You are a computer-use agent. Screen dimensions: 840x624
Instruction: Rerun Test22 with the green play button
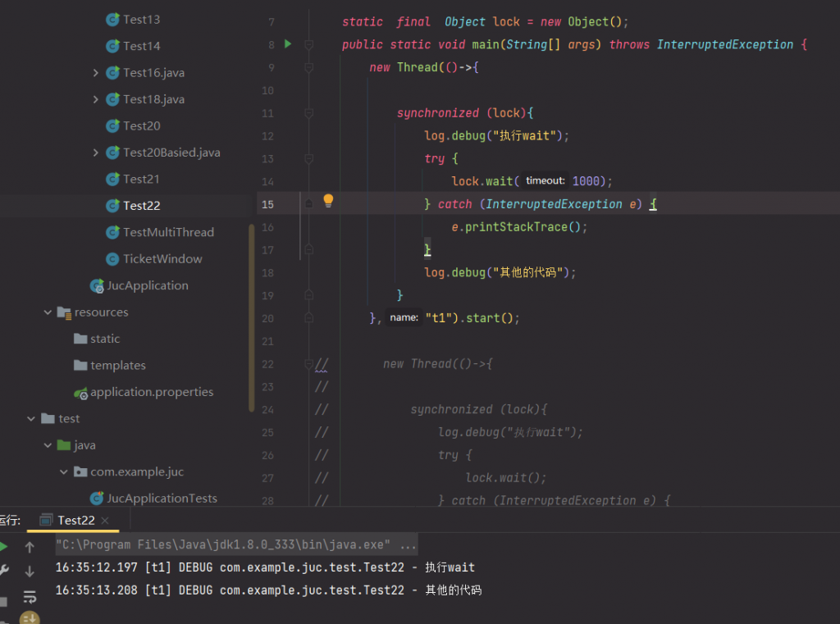click(3, 547)
